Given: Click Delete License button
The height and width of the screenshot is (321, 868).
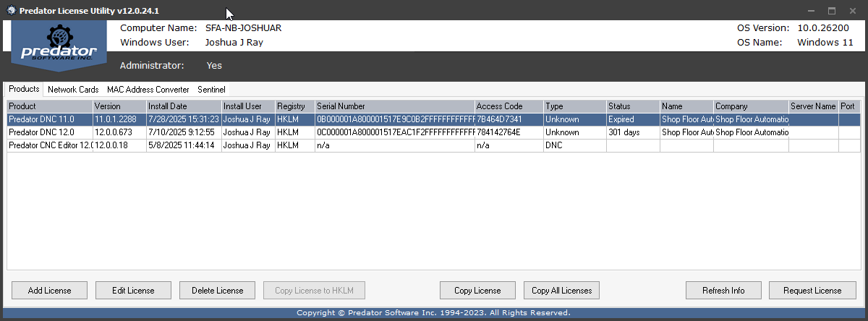Looking at the screenshot, I should pos(217,291).
